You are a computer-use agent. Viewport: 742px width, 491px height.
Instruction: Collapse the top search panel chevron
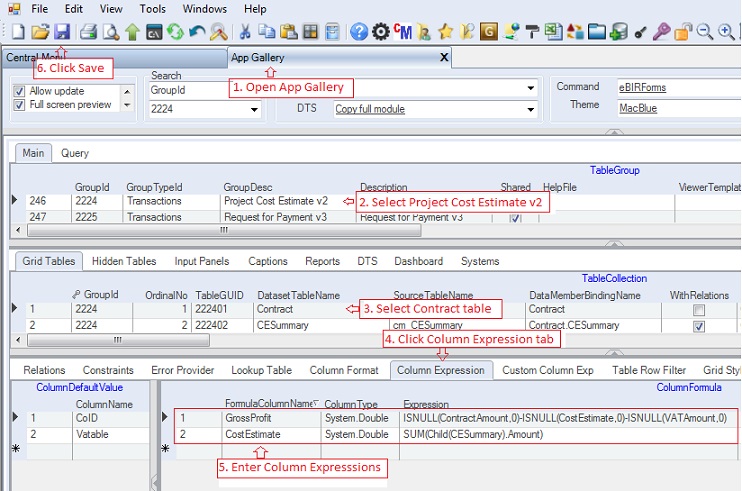point(614,132)
